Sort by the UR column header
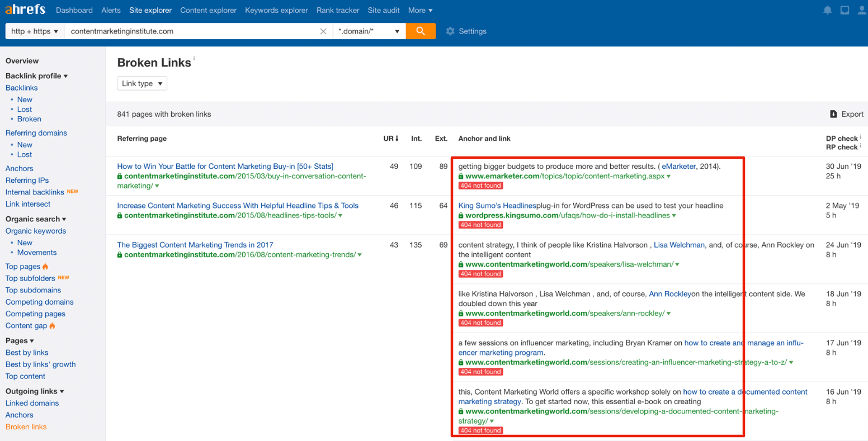868x441 pixels. 391,139
